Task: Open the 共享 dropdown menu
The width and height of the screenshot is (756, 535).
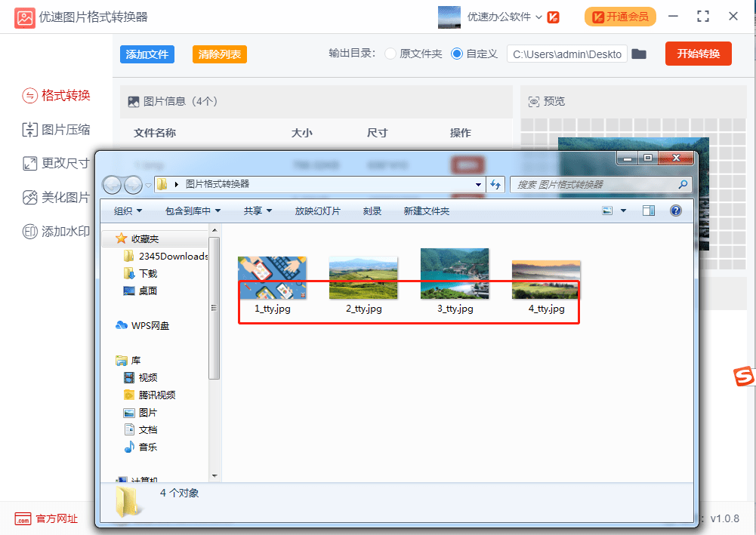Action: (258, 211)
